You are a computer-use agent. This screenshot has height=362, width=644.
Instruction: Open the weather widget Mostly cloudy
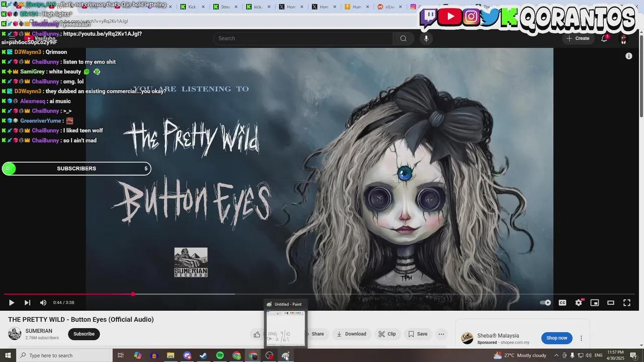(521, 355)
